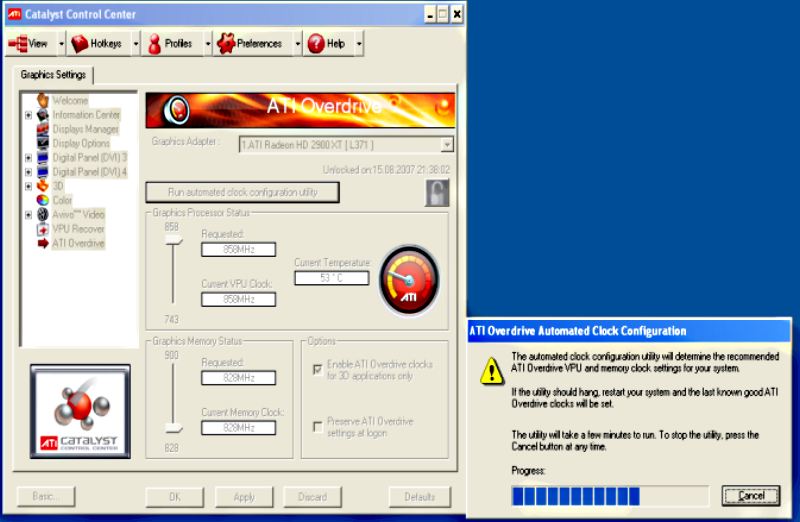Expand the Avivo Video node
The width and height of the screenshot is (800, 522).
coord(29,215)
